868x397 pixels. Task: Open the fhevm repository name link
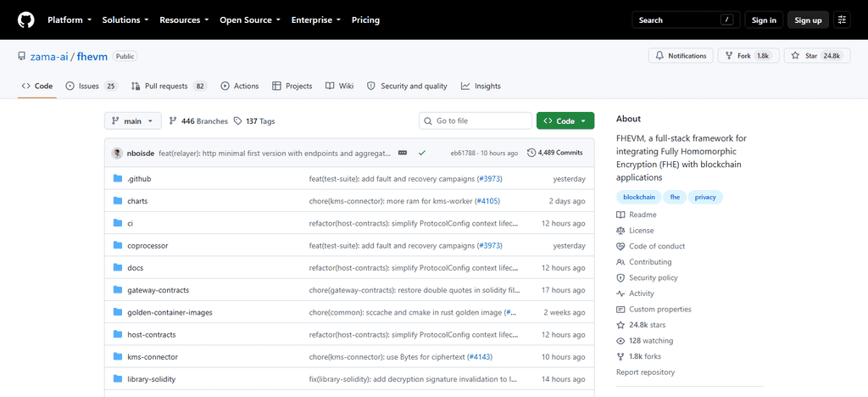point(92,56)
